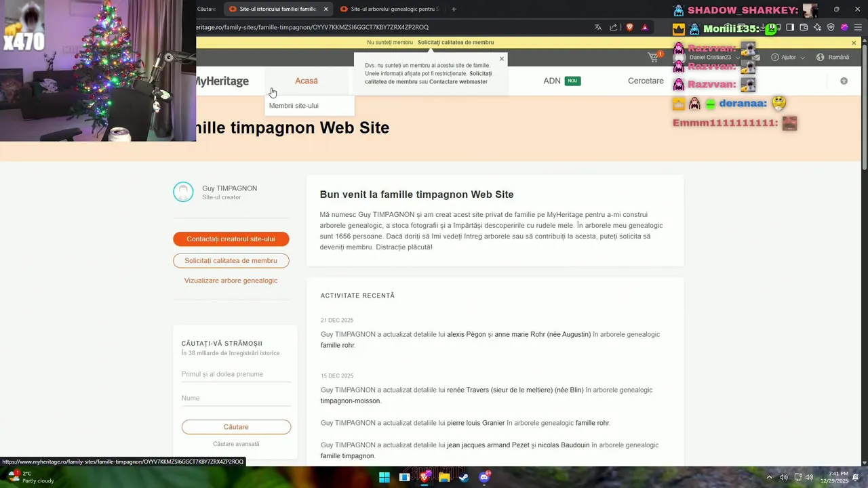This screenshot has height=488, width=868.
Task: Open timpagnon-moisson tree link
Action: click(351, 401)
